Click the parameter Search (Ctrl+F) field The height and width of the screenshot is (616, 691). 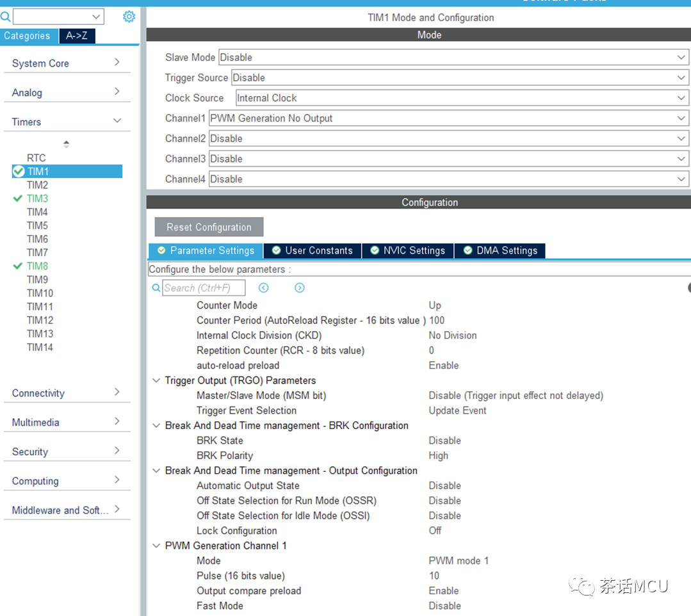coord(204,288)
